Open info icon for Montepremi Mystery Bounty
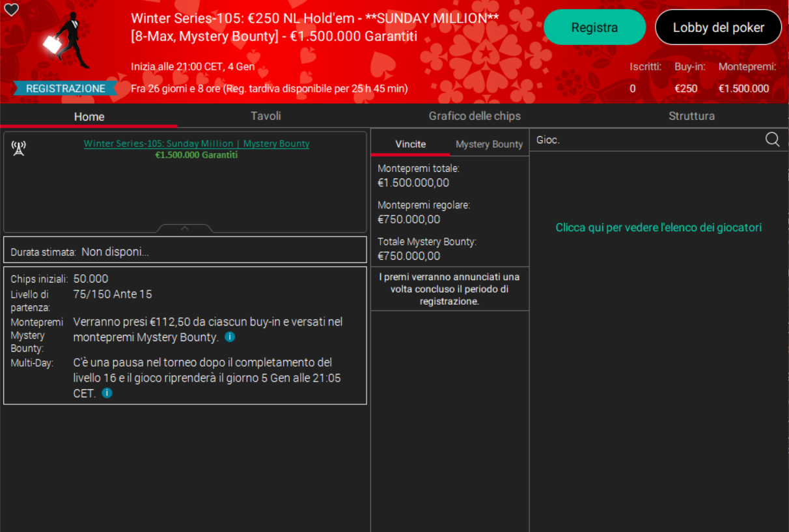The height and width of the screenshot is (532, 789). 230,337
